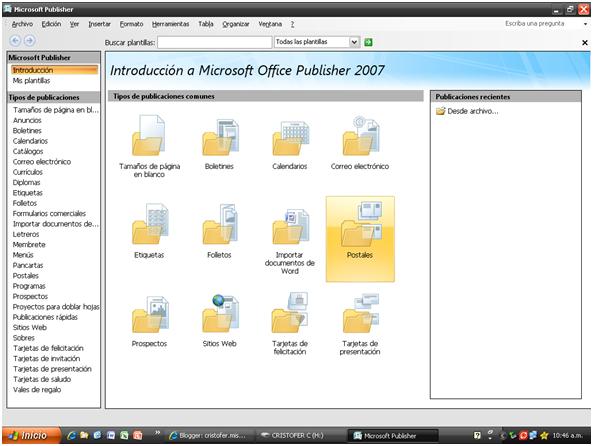Open the Formato menu
Viewport: 593px width, 446px height.
click(131, 24)
